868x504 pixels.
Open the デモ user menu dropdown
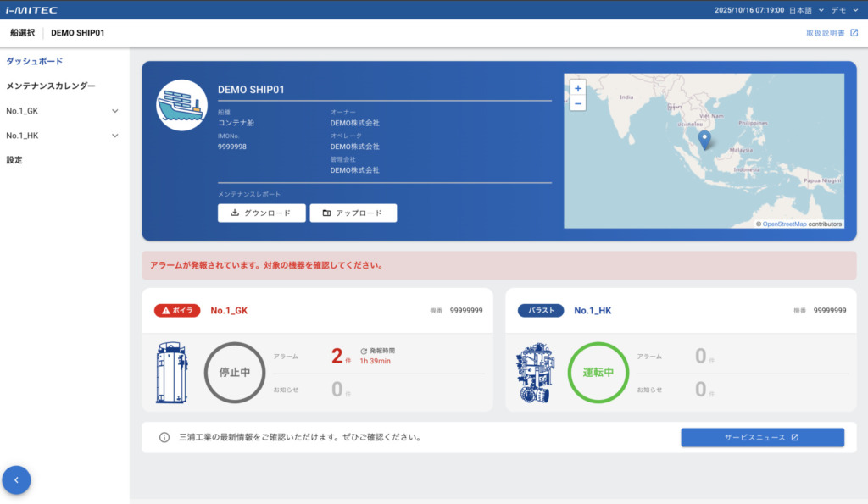pyautogui.click(x=843, y=10)
